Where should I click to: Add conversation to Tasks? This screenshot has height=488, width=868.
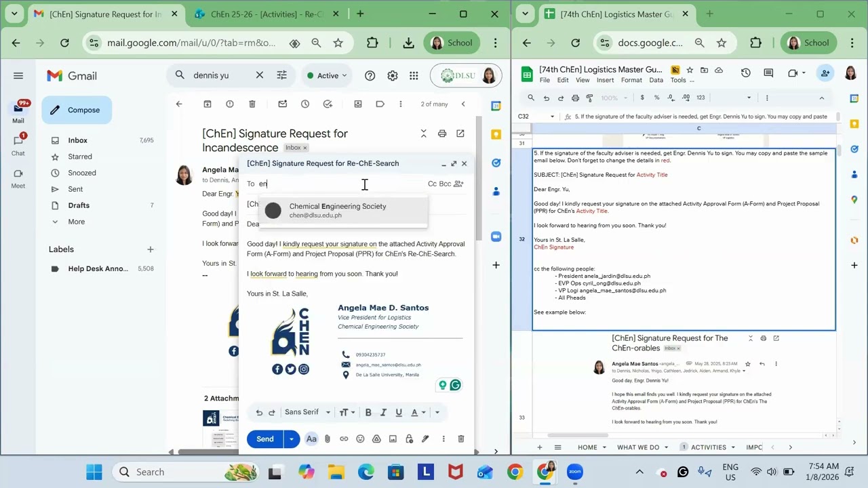coord(328,104)
